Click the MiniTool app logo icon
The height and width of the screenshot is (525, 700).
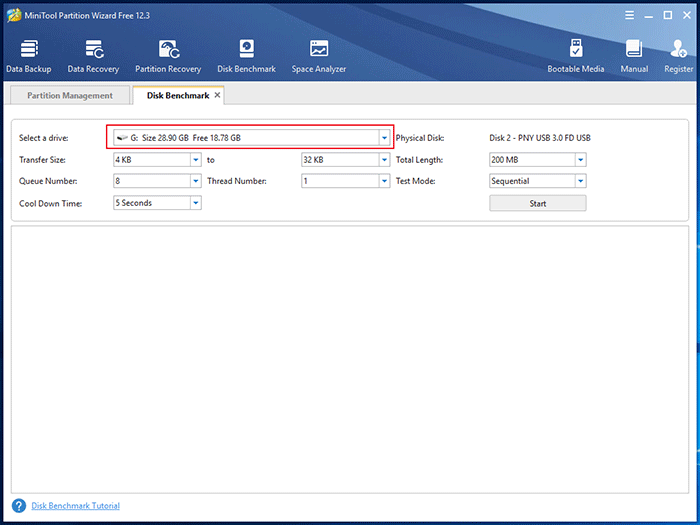coord(14,16)
